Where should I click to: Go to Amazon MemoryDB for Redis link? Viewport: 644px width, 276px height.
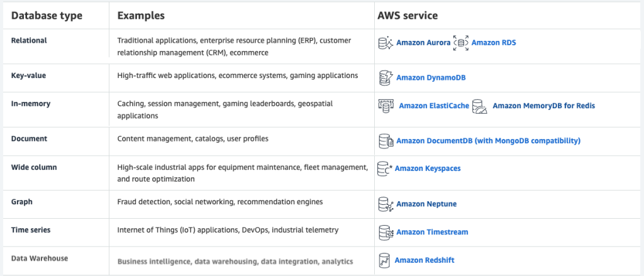543,106
